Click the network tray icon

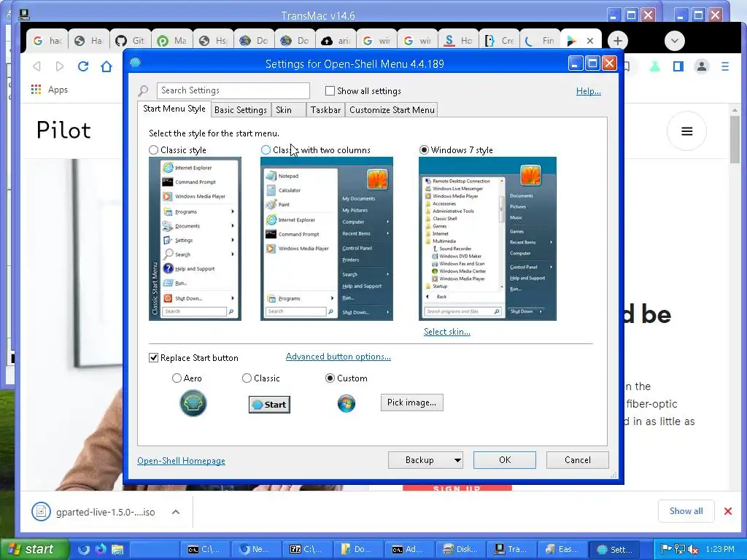coord(680,549)
